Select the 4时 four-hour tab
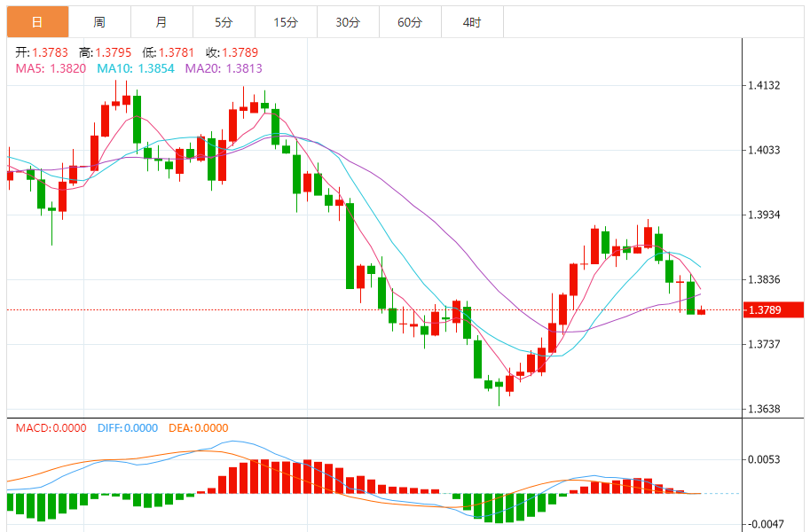 (472, 22)
